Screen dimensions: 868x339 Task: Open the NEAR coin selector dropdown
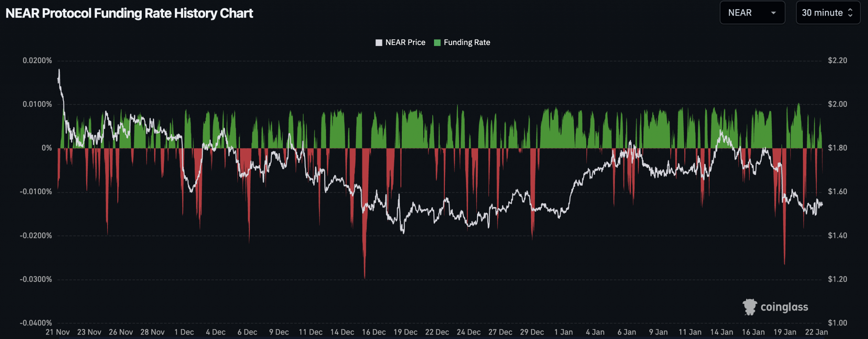pos(751,13)
